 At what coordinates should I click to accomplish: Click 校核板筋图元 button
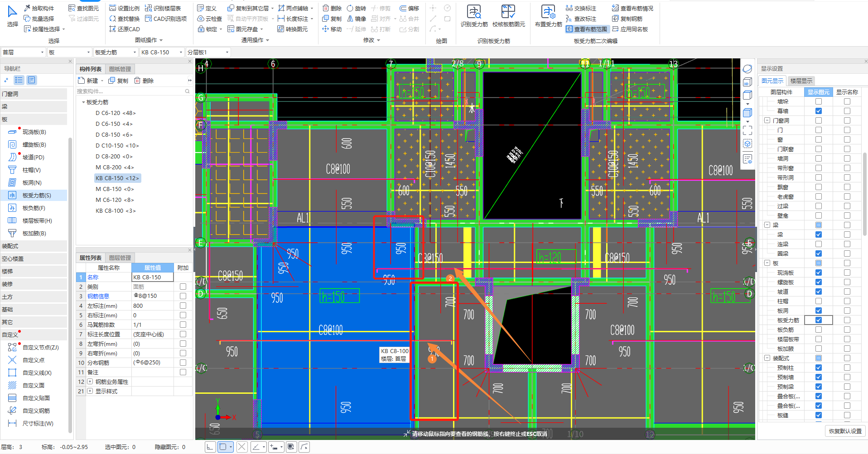(508, 16)
